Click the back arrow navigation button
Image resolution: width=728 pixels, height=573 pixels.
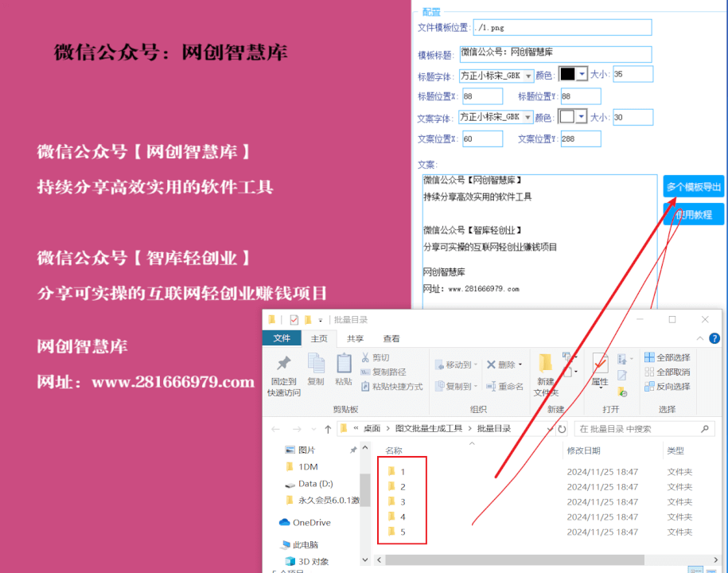point(275,429)
